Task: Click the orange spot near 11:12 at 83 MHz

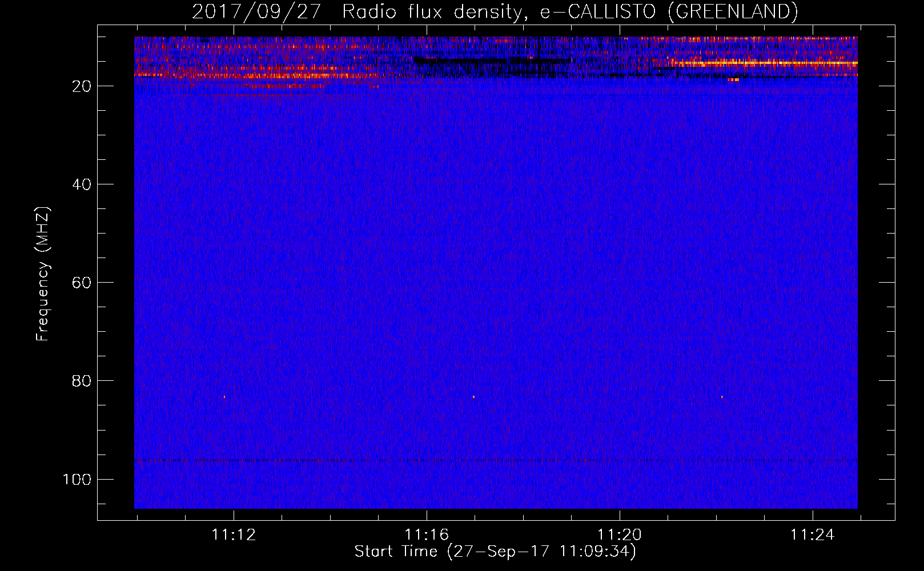Action: coord(224,396)
